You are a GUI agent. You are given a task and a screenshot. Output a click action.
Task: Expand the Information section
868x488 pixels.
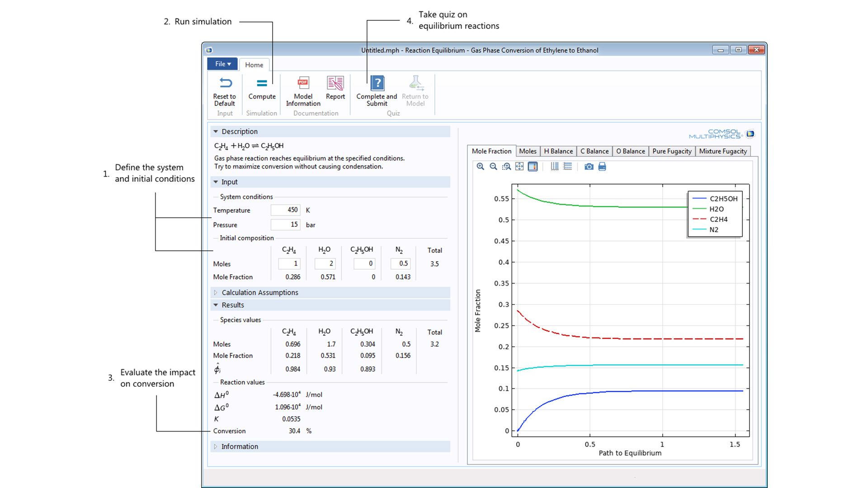pyautogui.click(x=240, y=446)
